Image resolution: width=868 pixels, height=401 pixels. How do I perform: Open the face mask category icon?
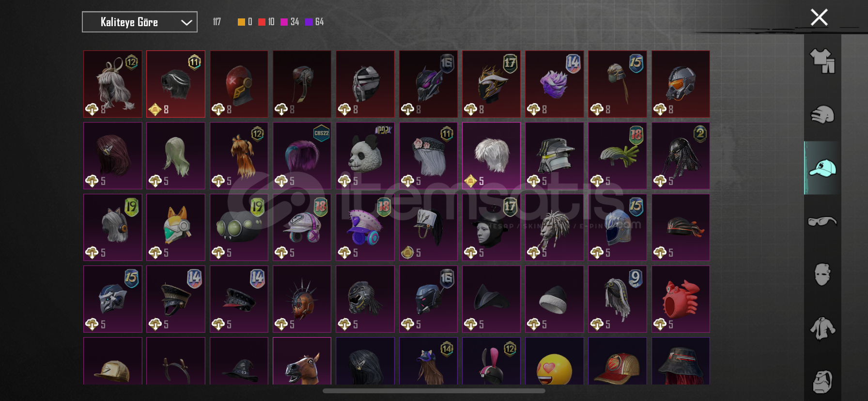pyautogui.click(x=822, y=274)
